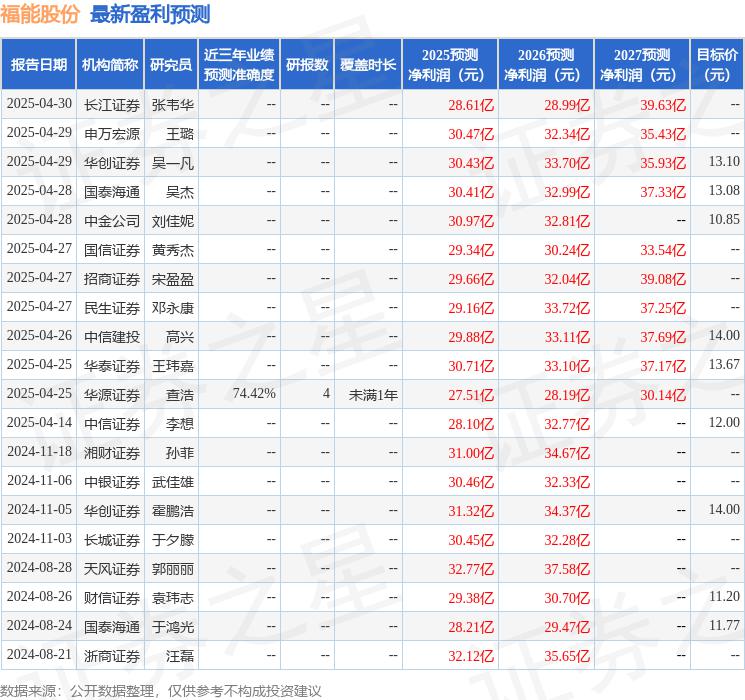745x700 pixels.
Task: Click the 申万宏源 cell
Action: click(112, 134)
